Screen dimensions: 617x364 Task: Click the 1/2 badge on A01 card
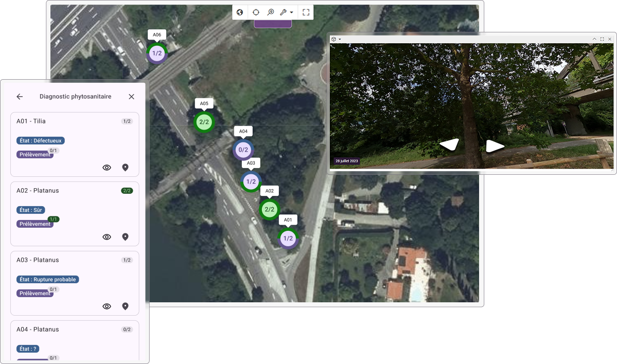[127, 121]
